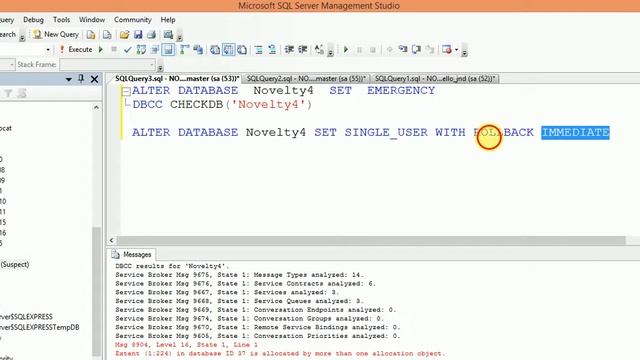
Task: Open the overflow options beside Stack Frame
Action: click(x=160, y=66)
